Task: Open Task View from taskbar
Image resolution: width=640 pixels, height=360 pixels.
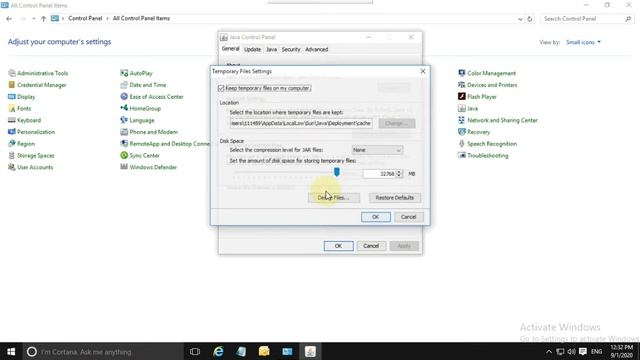Action: [x=195, y=352]
